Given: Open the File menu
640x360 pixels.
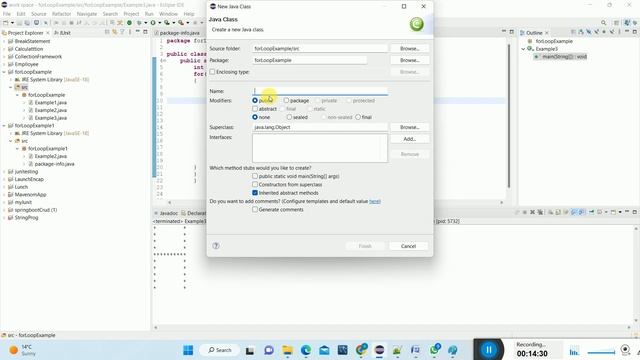Looking at the screenshot, I should pyautogui.click(x=7, y=14).
